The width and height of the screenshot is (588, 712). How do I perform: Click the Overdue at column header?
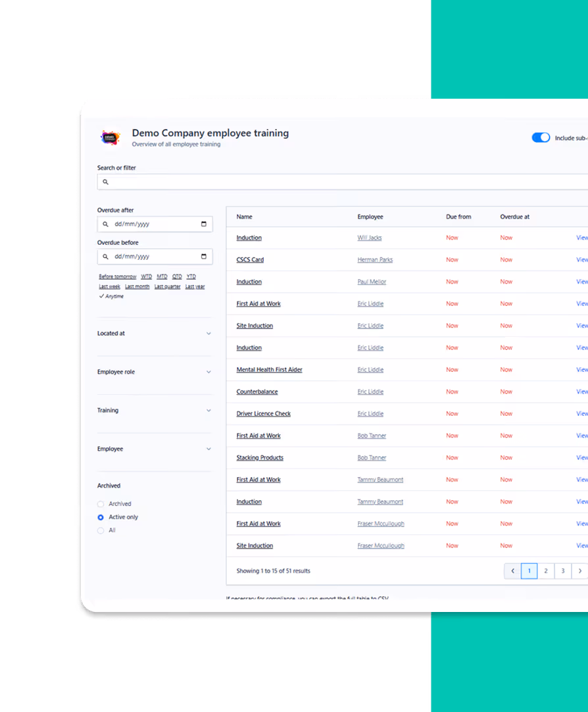514,216
